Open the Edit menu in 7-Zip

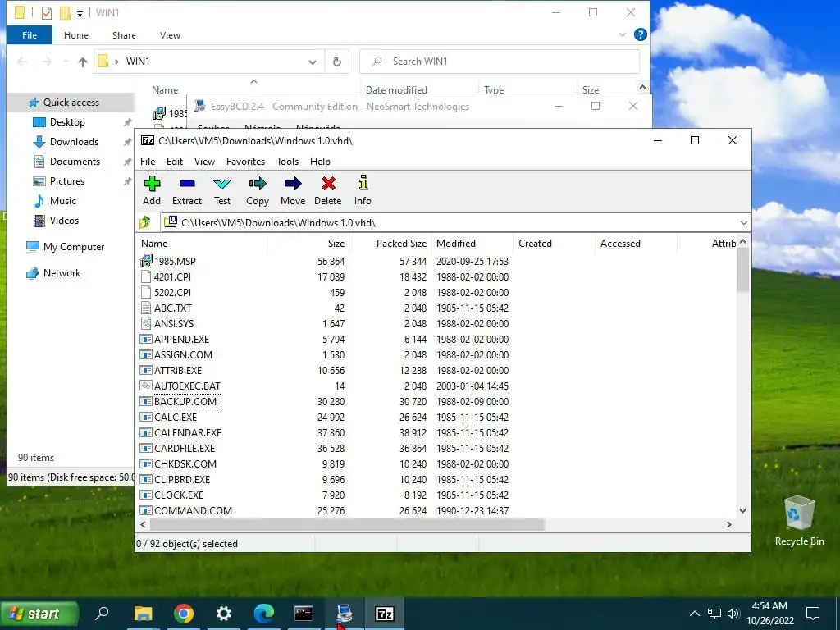(175, 162)
